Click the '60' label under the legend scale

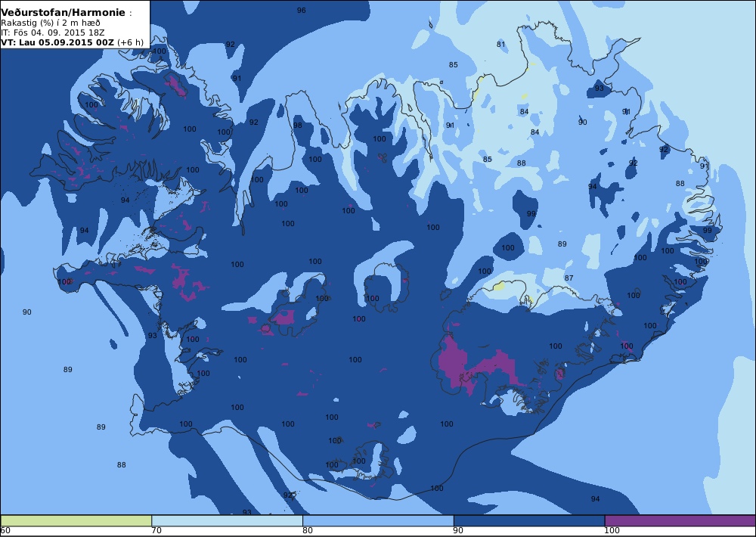tap(5, 531)
